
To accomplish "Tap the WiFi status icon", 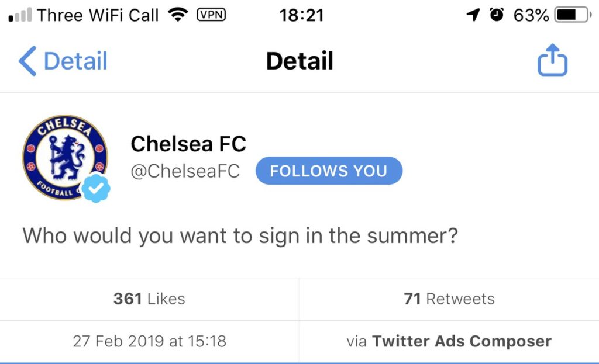I will pos(178,15).
